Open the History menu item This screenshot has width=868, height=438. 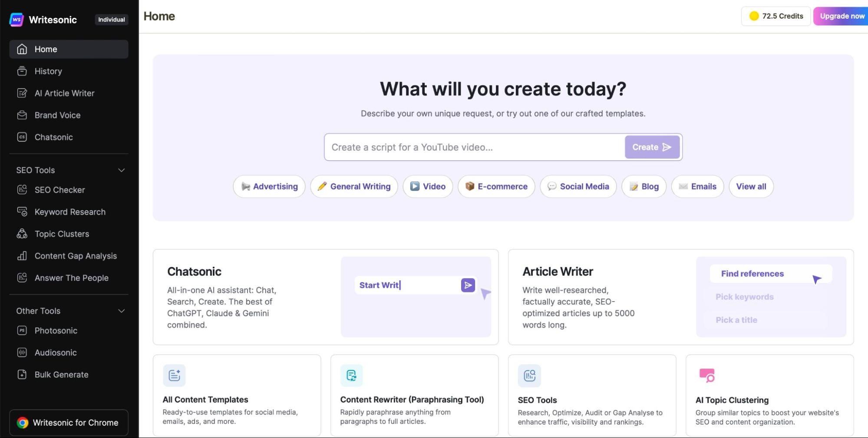tap(69, 71)
